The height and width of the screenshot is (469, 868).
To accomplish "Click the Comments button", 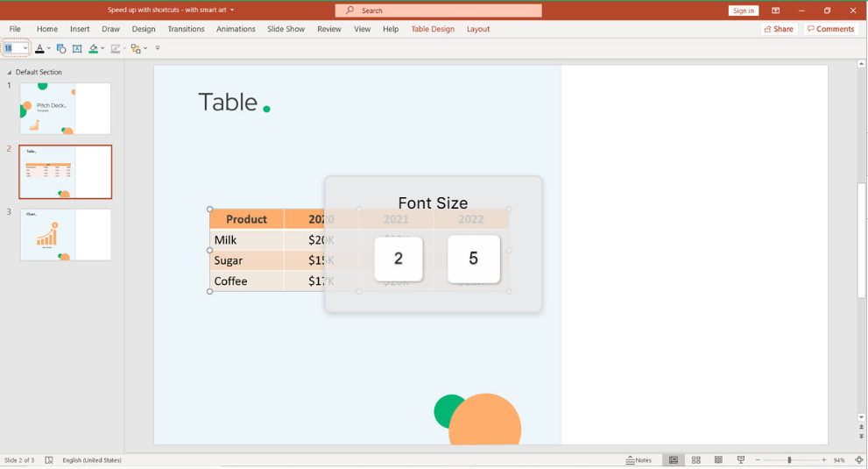I will [830, 29].
